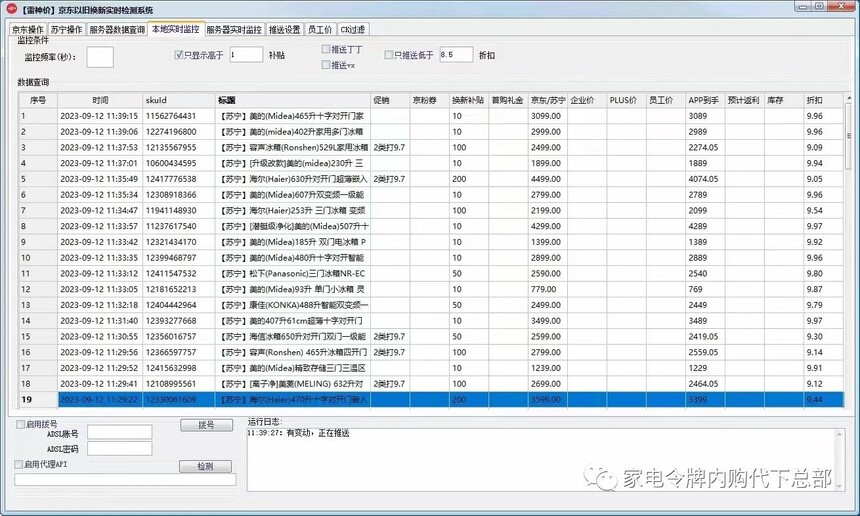860x516 pixels.
Task: Click 折扣 cell 9.09
Action: (x=823, y=148)
